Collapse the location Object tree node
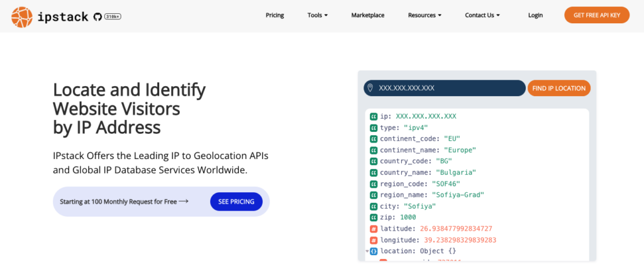This screenshot has height=279, width=644. click(367, 251)
